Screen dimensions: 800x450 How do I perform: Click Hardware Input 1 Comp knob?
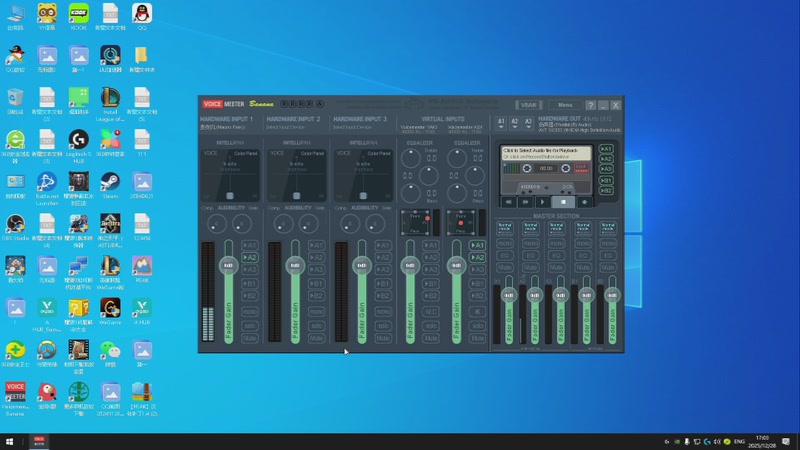point(217,224)
